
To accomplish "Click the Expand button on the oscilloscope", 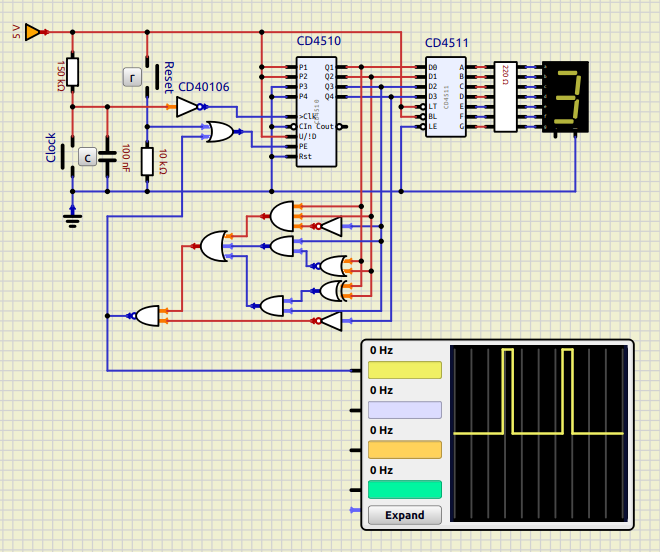I will [x=405, y=515].
